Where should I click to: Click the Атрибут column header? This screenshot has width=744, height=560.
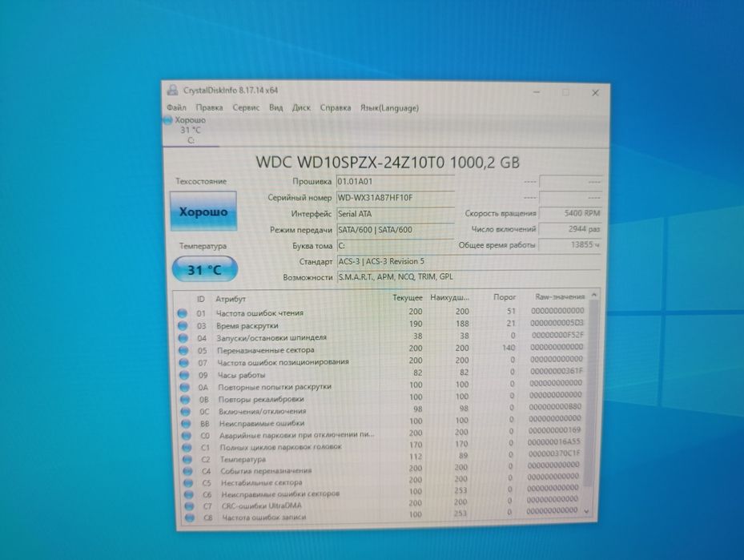tap(231, 299)
